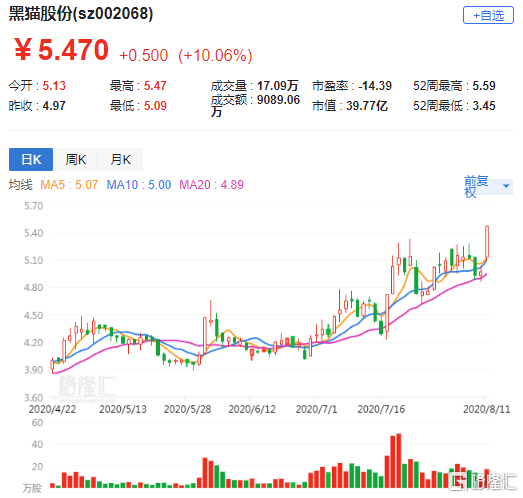Click 52周最低 value 3.45
The image size is (523, 498).
pos(484,106)
